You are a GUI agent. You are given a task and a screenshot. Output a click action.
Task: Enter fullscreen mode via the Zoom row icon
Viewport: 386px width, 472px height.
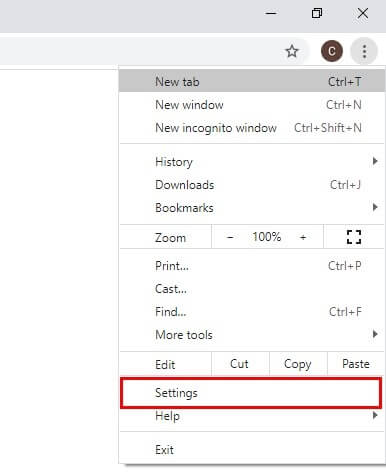coord(354,237)
